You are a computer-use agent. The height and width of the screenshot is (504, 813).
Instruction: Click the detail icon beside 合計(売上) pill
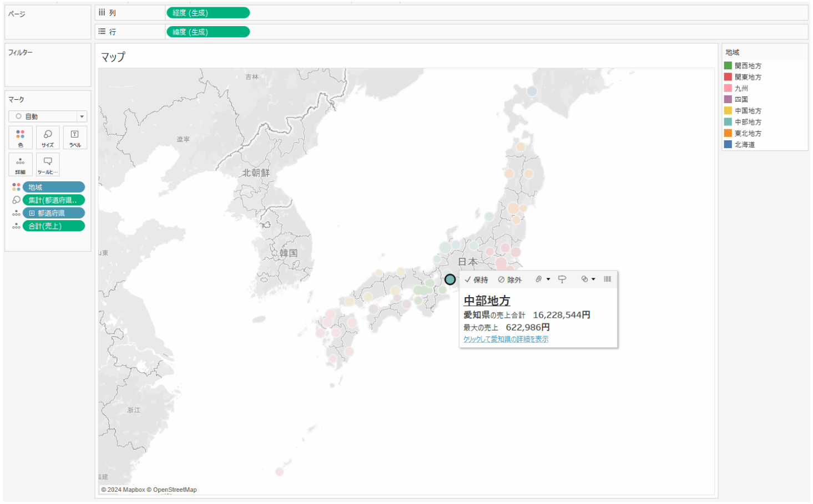(16, 226)
